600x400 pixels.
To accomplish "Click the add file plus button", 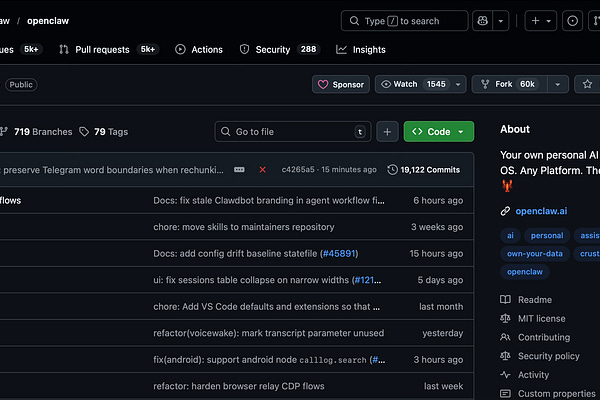I will point(387,132).
